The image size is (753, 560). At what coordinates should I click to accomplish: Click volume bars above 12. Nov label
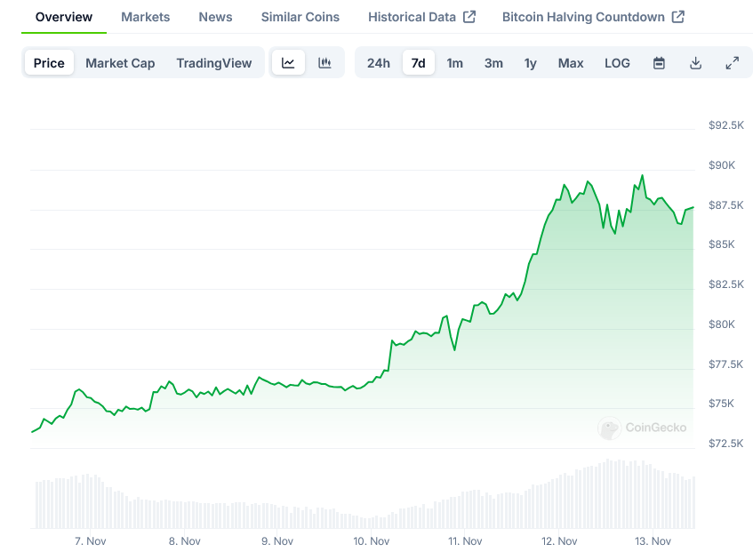tap(560, 502)
